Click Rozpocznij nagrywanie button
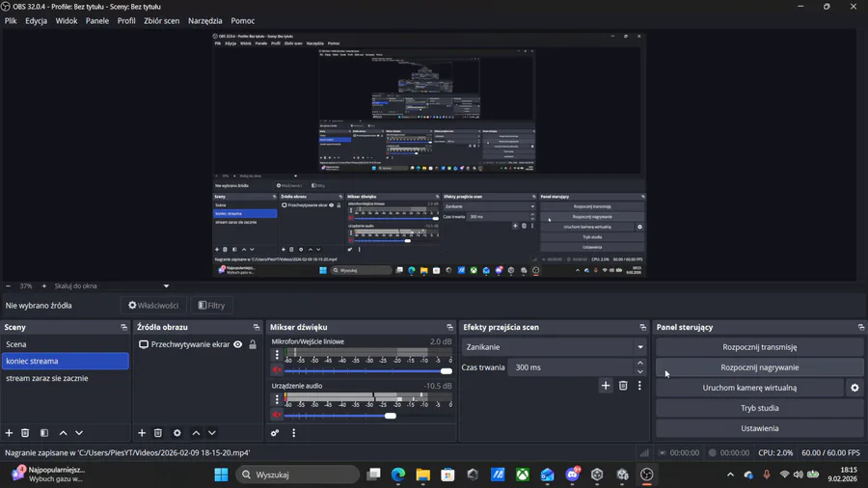The width and height of the screenshot is (868, 488). pos(760,367)
